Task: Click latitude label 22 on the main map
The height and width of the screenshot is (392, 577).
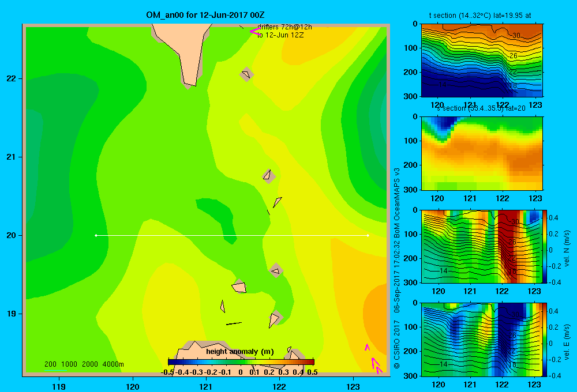Action: click(12, 78)
